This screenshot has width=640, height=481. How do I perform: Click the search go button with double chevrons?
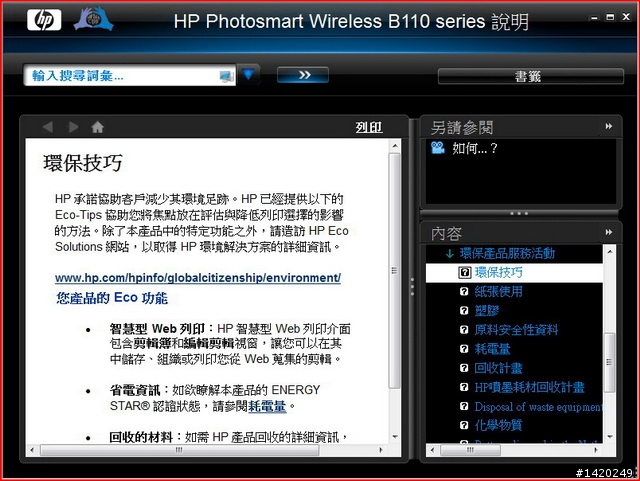(303, 75)
